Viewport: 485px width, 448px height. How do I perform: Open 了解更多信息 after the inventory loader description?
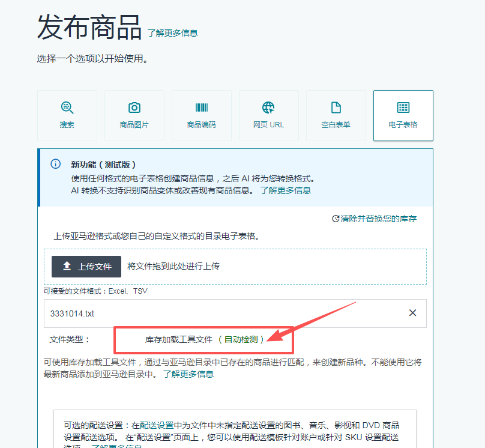[x=188, y=374]
